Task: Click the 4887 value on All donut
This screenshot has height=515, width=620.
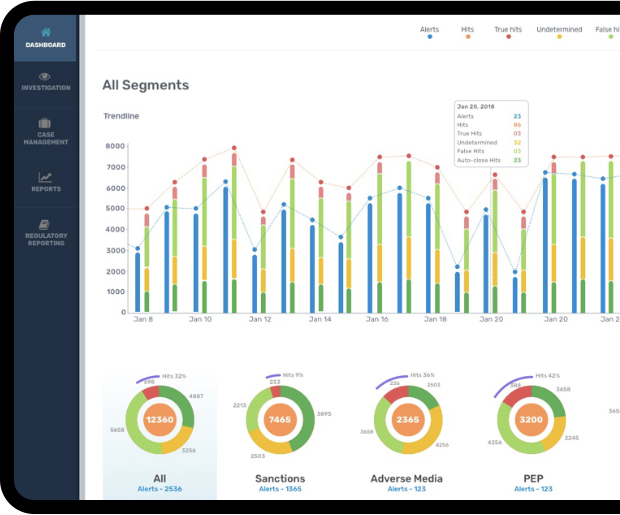Action: 196,396
